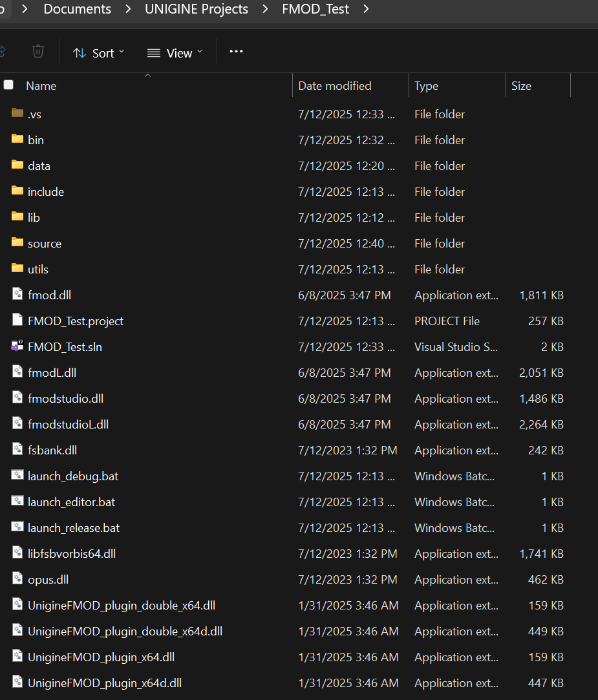Viewport: 598px width, 700px height.
Task: Navigate to UNIGINE Projects in breadcrumb
Action: tap(197, 9)
